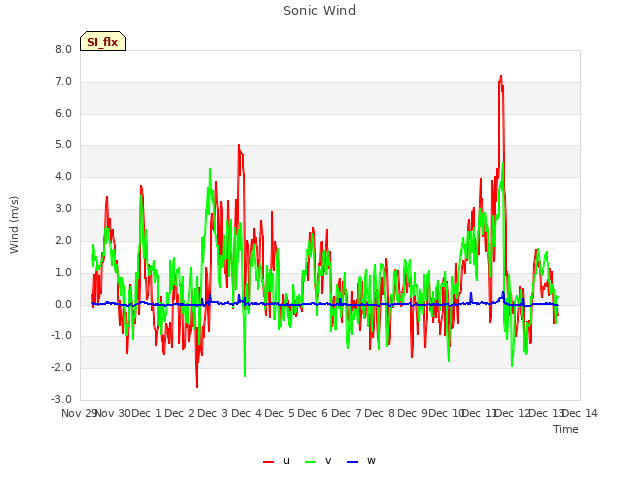
Task: Click the 1.0 y-axis tick label
Action: (x=63, y=272)
